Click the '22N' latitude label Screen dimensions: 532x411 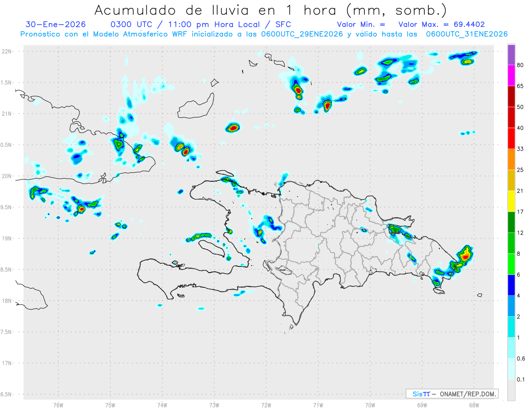pyautogui.click(x=6, y=51)
